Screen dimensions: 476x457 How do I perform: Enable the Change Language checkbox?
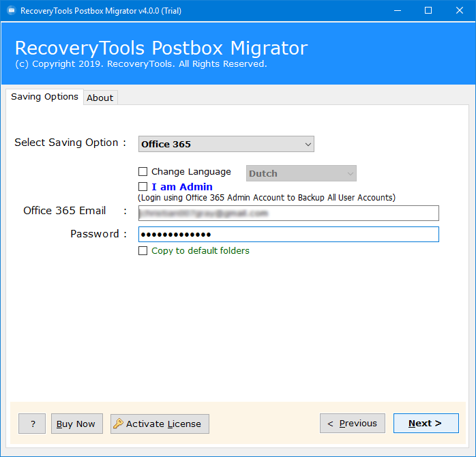(x=143, y=172)
